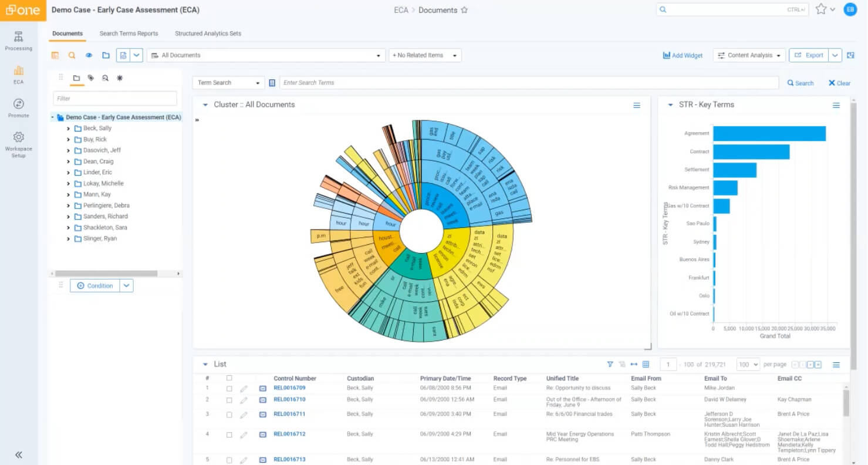
Task: Open document REL0016712 via its link
Action: (289, 434)
